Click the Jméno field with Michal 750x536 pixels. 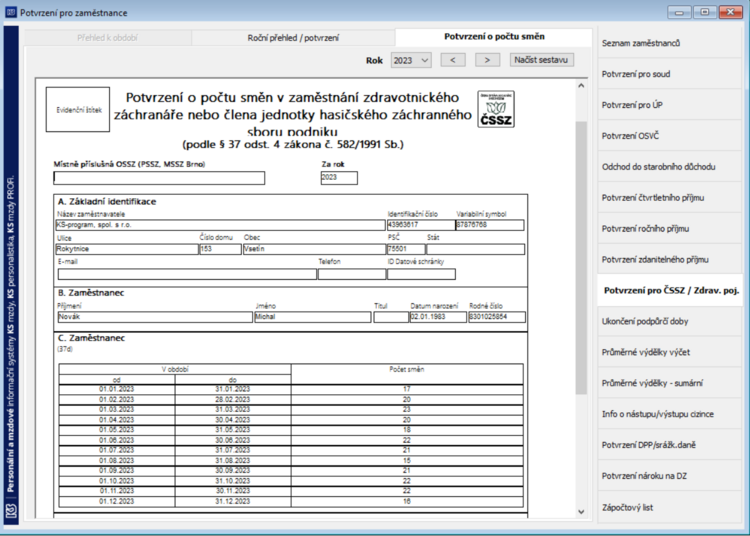click(312, 317)
